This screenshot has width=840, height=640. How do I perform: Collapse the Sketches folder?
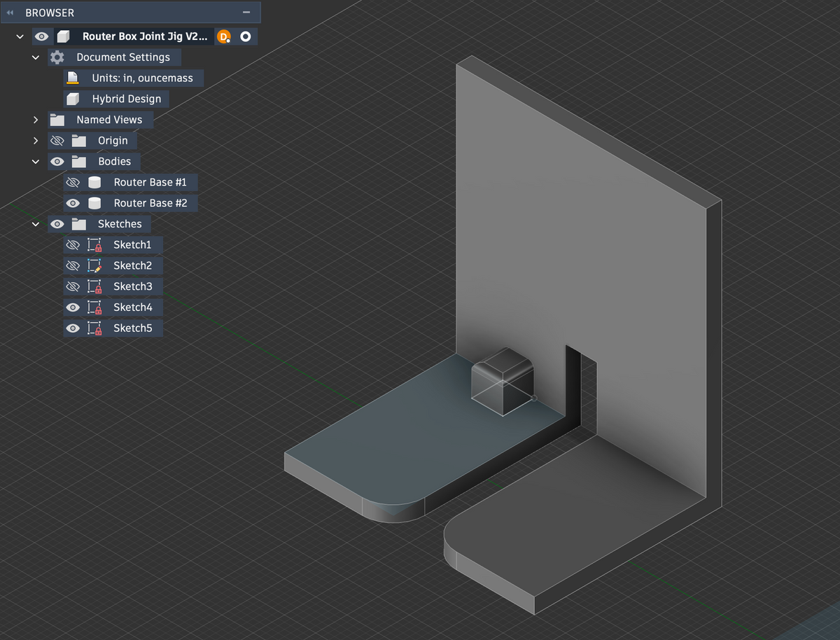(x=36, y=224)
